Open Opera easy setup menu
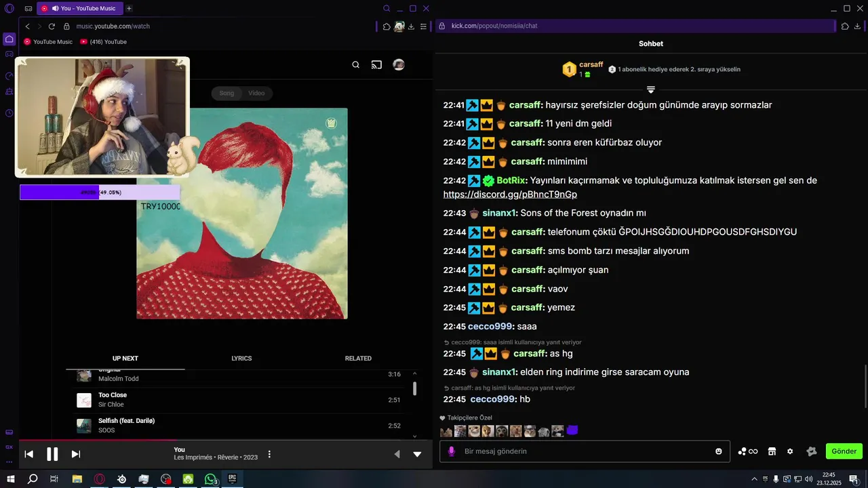This screenshot has height=488, width=868. coord(424,26)
